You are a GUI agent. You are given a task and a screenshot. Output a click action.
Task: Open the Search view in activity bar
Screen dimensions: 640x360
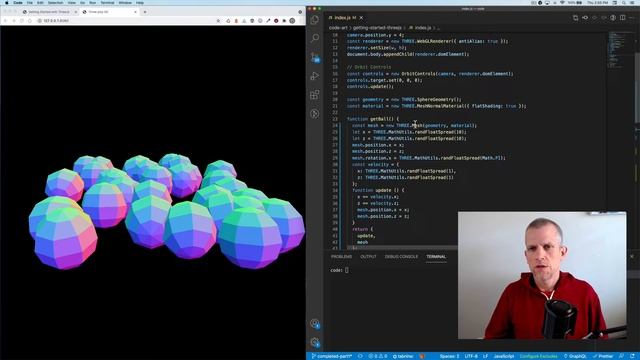click(x=315, y=38)
